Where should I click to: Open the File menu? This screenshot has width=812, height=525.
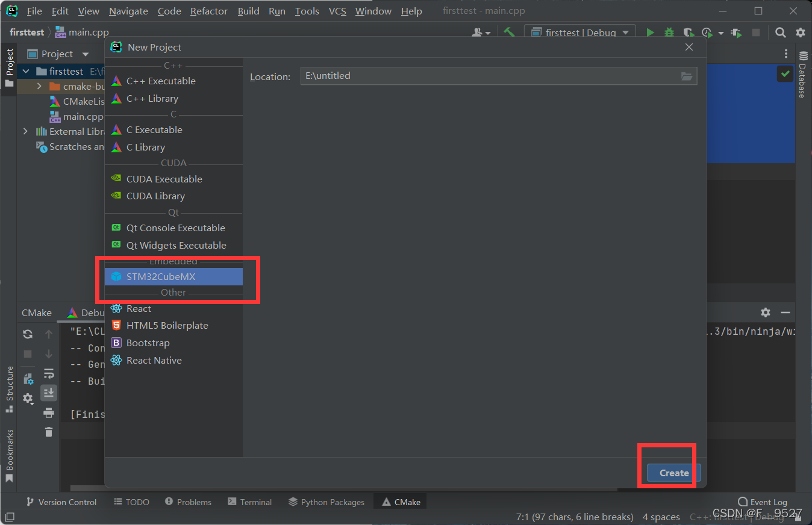click(x=34, y=11)
